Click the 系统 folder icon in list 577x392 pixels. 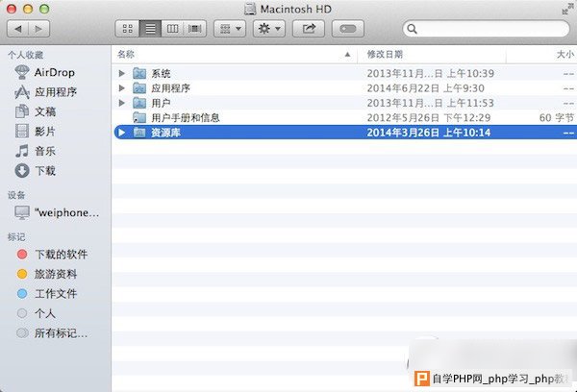[139, 74]
